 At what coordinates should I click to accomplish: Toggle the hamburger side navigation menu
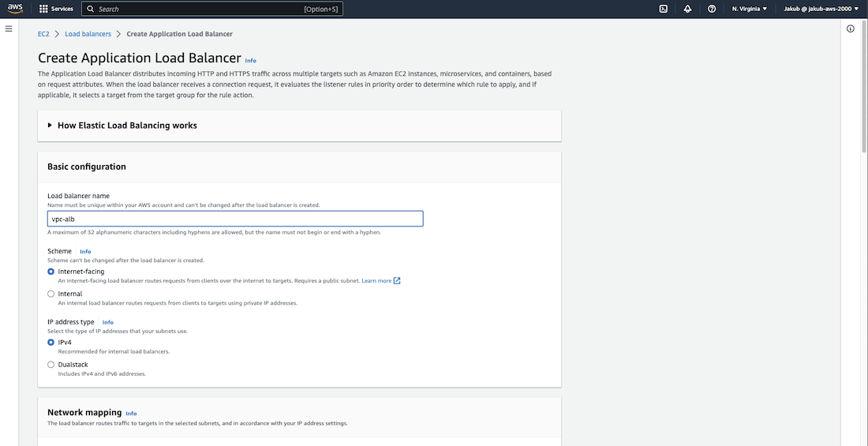(9, 28)
